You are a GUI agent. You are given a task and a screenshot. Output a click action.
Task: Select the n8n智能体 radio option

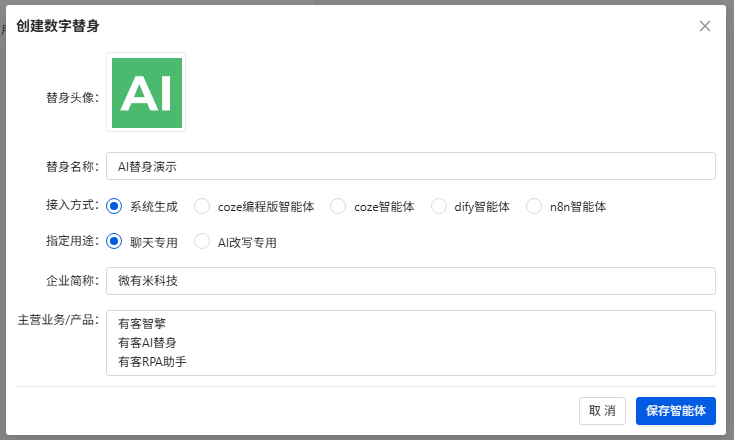(534, 206)
